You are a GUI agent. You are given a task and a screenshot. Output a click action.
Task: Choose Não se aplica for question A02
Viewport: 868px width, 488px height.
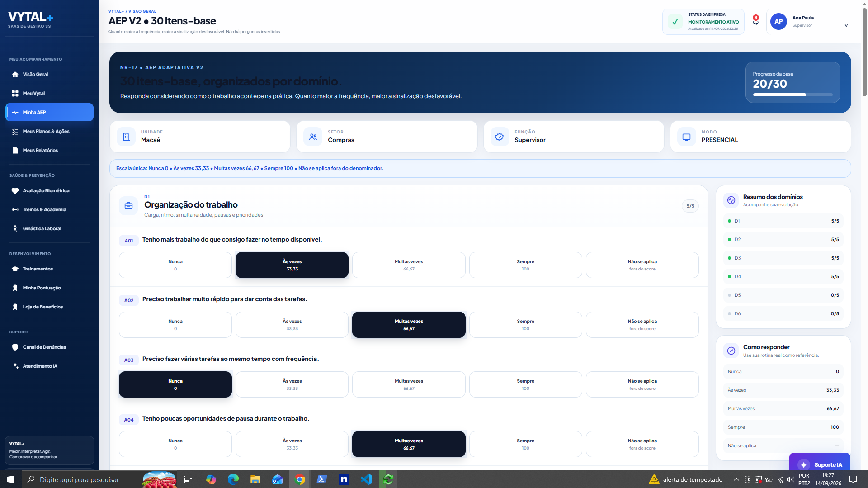[642, 325]
